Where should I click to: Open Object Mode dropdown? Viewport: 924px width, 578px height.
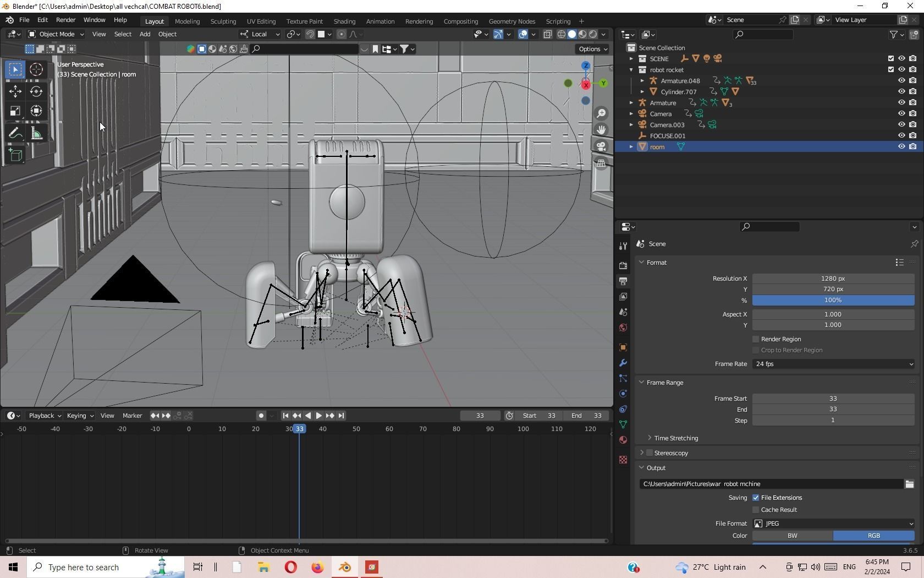[56, 34]
